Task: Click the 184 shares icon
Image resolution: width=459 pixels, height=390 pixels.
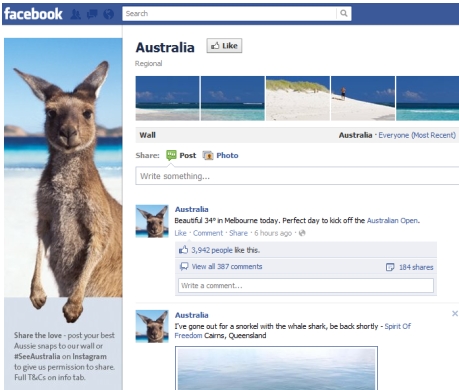Action: click(x=390, y=267)
